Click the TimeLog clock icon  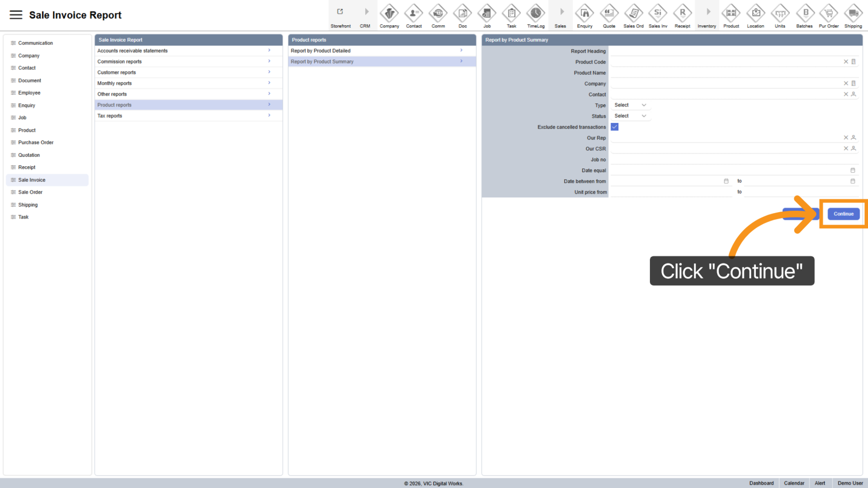(x=535, y=14)
